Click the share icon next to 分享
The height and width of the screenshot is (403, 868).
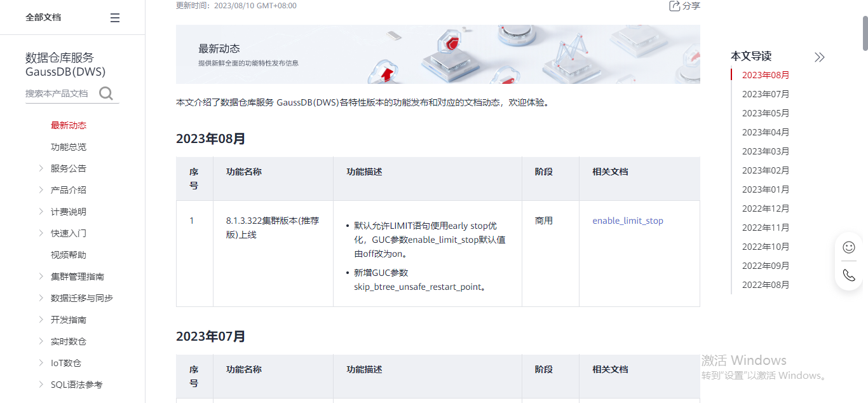(x=675, y=6)
